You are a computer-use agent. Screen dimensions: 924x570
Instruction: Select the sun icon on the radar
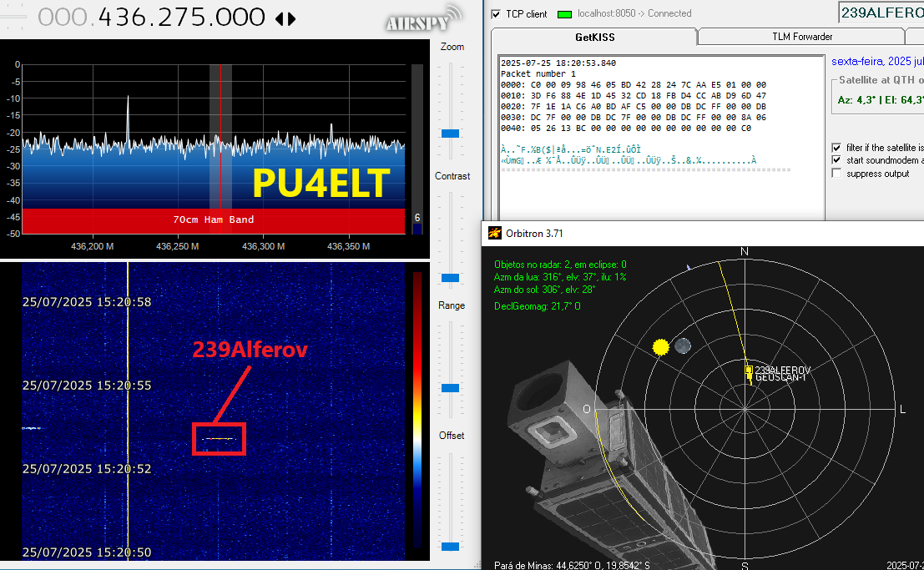coord(661,346)
